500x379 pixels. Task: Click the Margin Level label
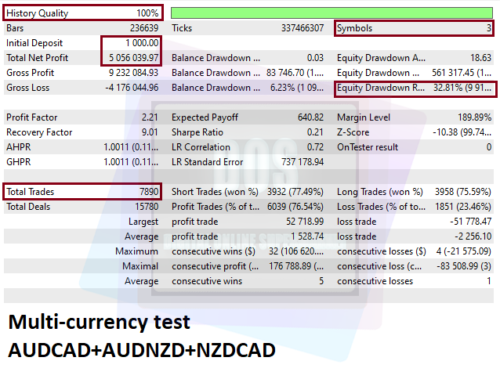364,117
